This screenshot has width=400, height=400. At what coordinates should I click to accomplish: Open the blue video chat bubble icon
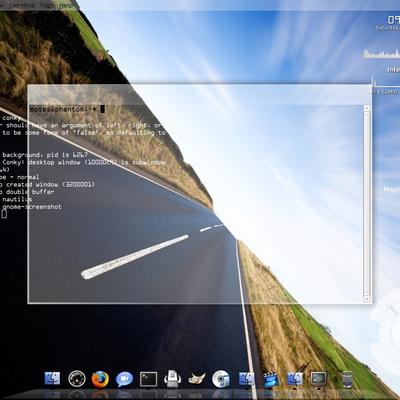[124, 379]
